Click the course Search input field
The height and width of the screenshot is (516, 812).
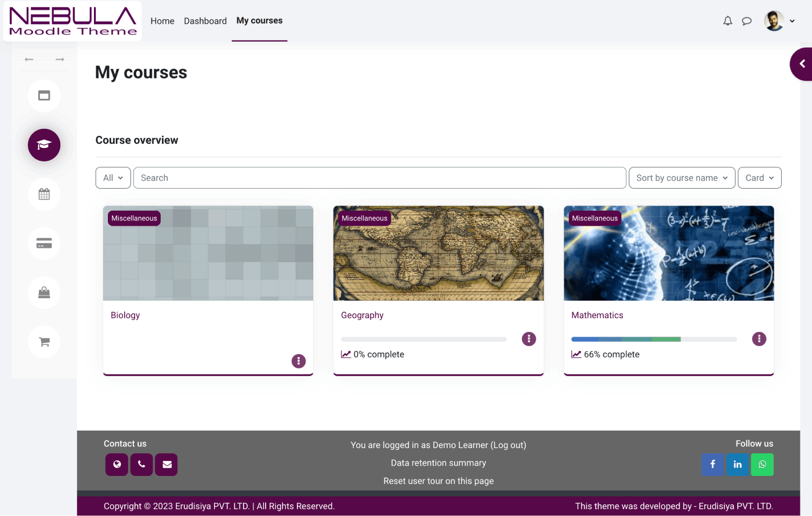coord(379,178)
